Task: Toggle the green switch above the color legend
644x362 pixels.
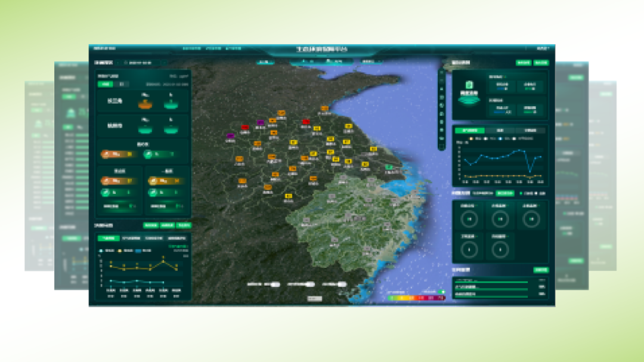Action: tap(441, 292)
